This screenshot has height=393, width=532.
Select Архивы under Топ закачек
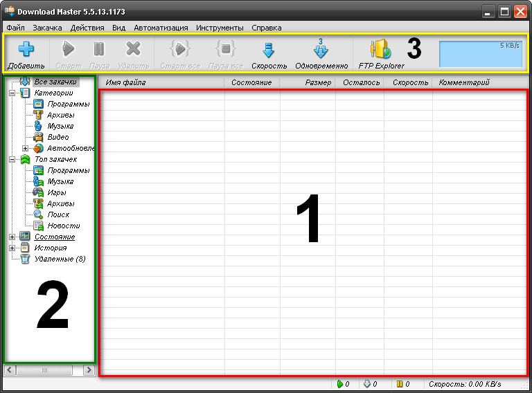pyautogui.click(x=61, y=203)
